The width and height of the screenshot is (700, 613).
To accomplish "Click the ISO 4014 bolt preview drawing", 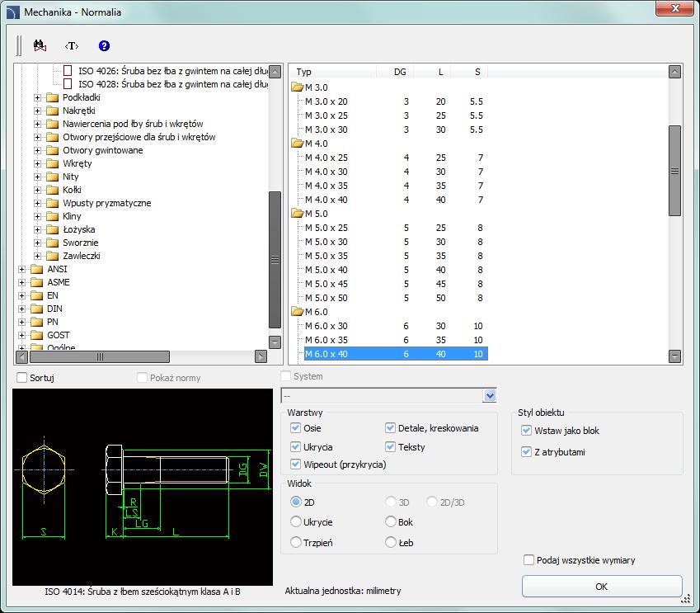I will (143, 487).
